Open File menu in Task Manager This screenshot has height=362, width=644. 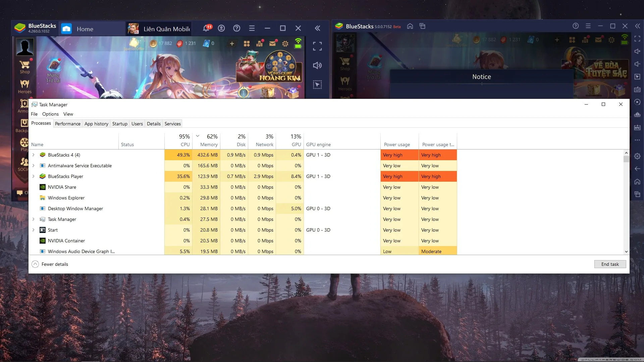pos(34,114)
